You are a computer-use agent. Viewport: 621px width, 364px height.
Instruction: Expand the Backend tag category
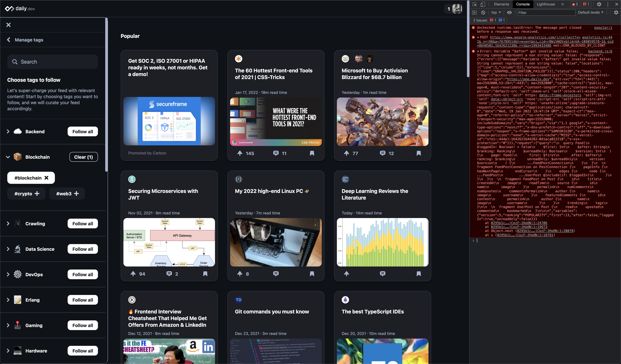pyautogui.click(x=8, y=131)
